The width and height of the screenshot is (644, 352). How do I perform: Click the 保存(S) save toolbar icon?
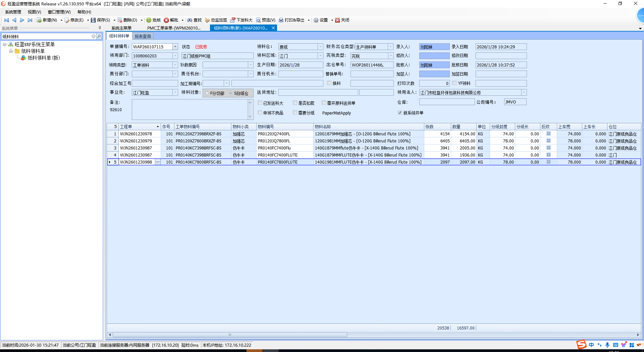(x=93, y=20)
